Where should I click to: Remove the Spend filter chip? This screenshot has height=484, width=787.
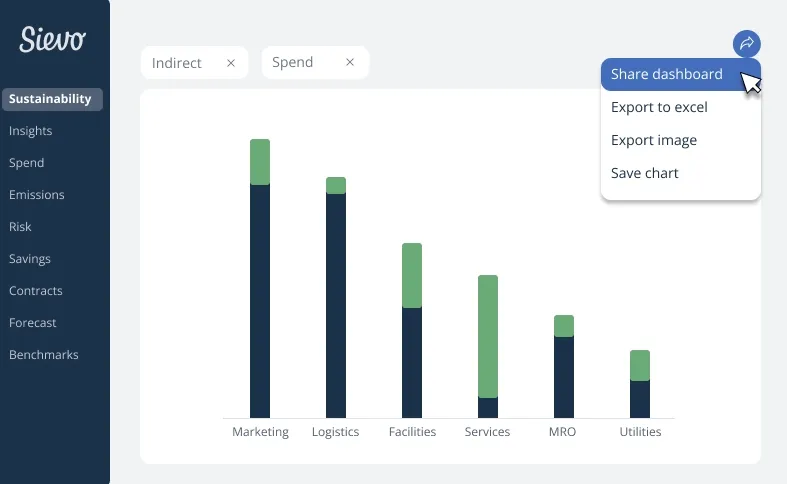(350, 62)
